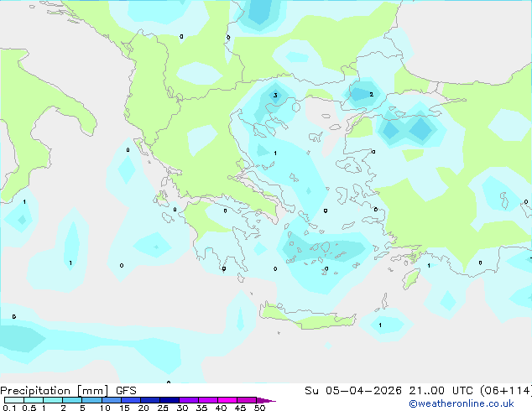Click legend label '50'
The image size is (532, 411).
pos(259,408)
